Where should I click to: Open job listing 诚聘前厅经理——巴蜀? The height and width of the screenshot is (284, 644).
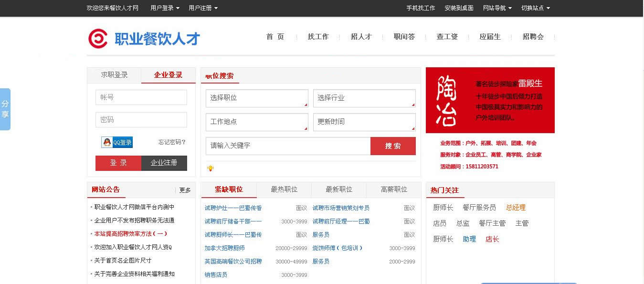click(x=341, y=221)
